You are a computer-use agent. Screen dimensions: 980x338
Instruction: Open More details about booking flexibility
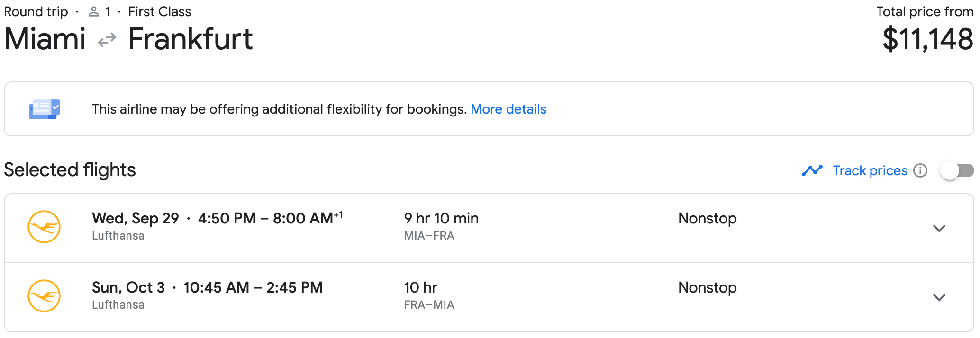(x=508, y=109)
